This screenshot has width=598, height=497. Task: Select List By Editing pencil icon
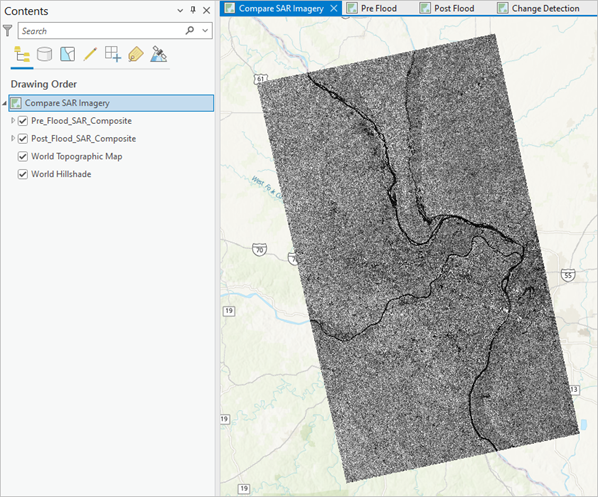(x=90, y=54)
